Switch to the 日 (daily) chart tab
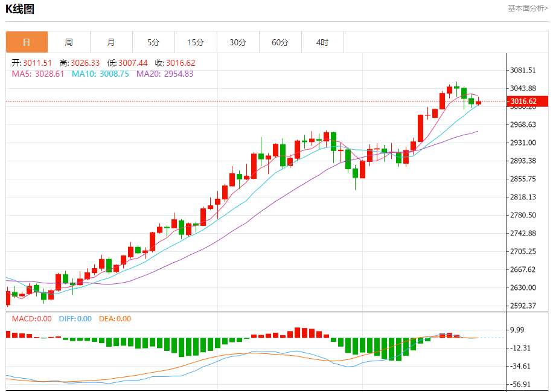553x392 pixels. coord(27,42)
